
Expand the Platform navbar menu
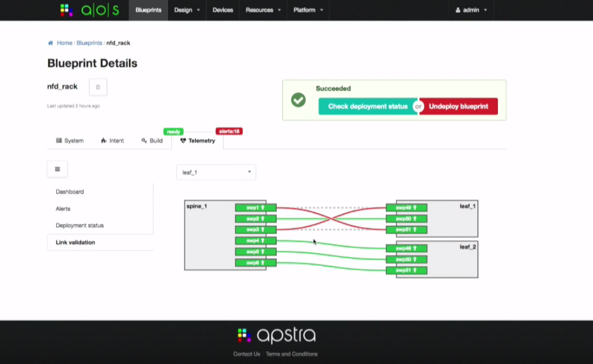(x=308, y=10)
